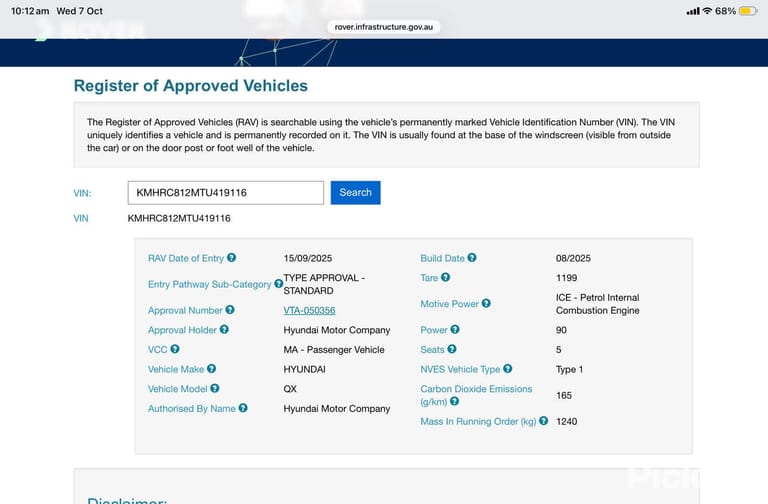Open Carbon Dioxide Emissions help icon

455,401
